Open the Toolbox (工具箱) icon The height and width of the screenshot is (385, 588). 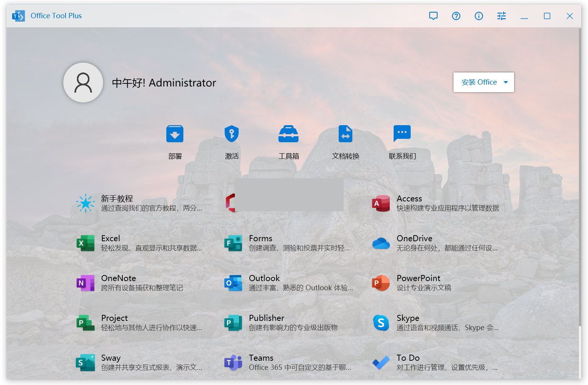coord(288,134)
